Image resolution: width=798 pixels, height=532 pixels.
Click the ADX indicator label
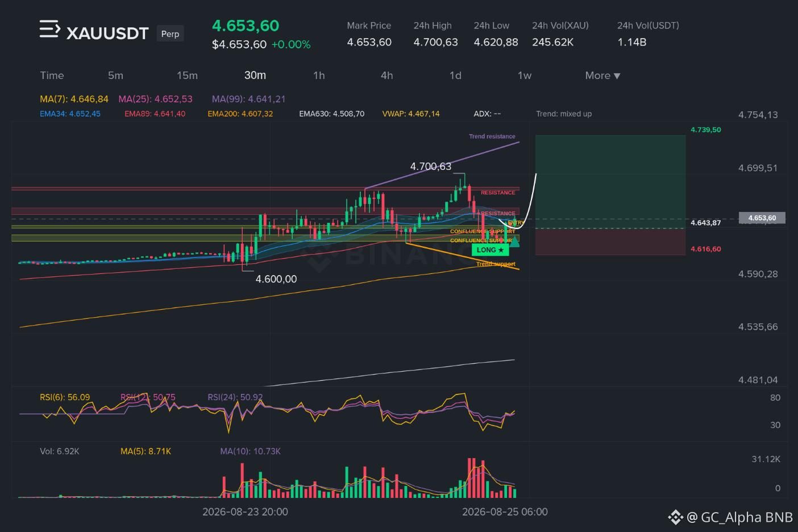(487, 114)
